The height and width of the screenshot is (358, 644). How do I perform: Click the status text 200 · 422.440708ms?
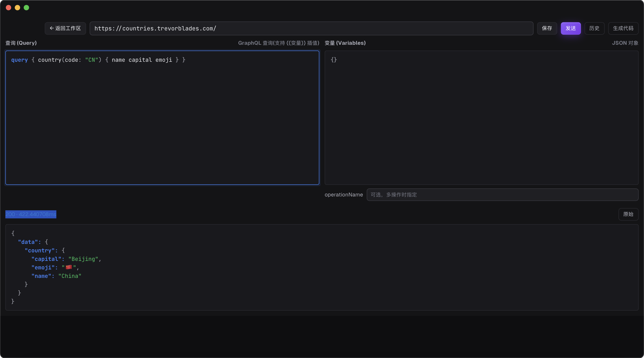click(31, 214)
